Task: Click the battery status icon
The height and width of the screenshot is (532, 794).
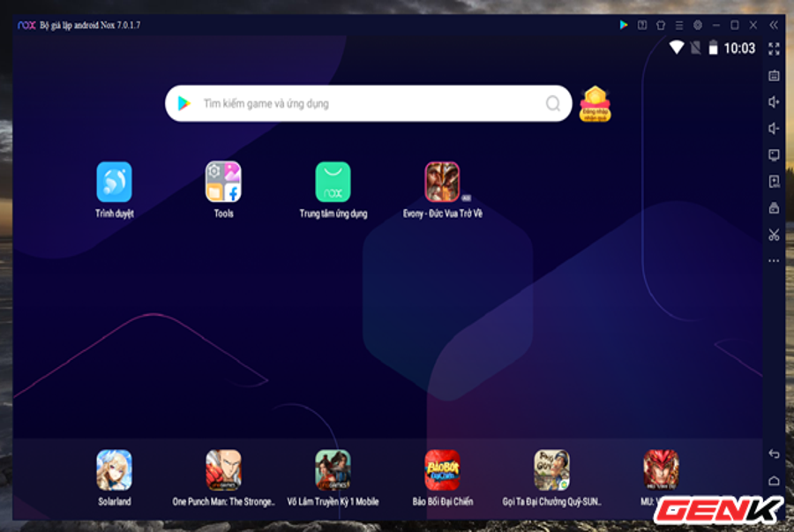Action: (x=713, y=48)
